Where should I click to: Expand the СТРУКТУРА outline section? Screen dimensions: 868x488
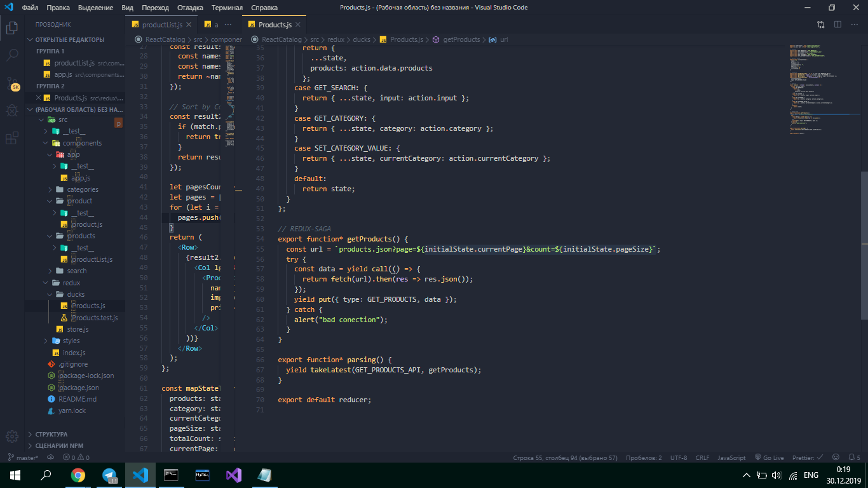pyautogui.click(x=51, y=434)
